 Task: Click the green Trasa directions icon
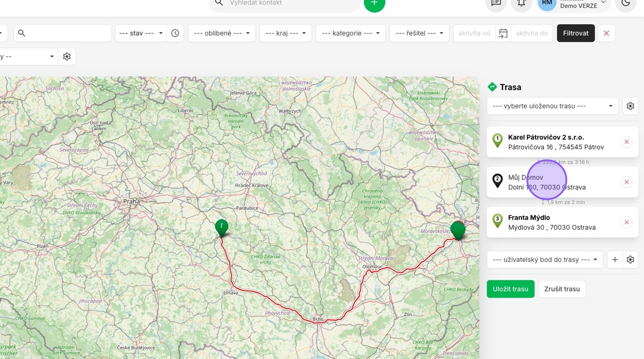492,87
